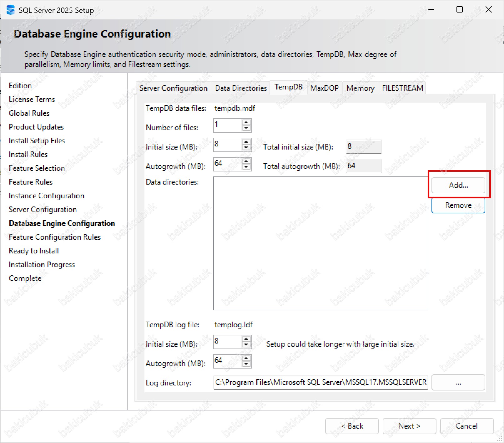The image size is (504, 443).
Task: Increase the log file Initial size
Action: tap(246, 339)
